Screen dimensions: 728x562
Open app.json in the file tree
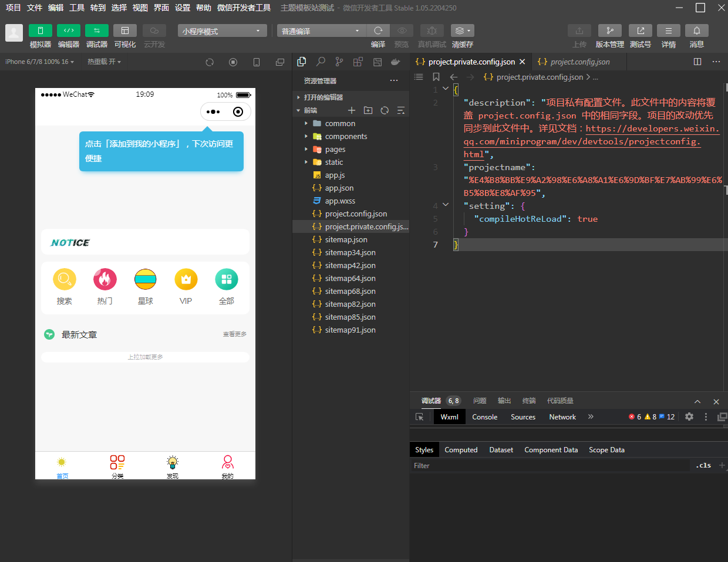(339, 188)
